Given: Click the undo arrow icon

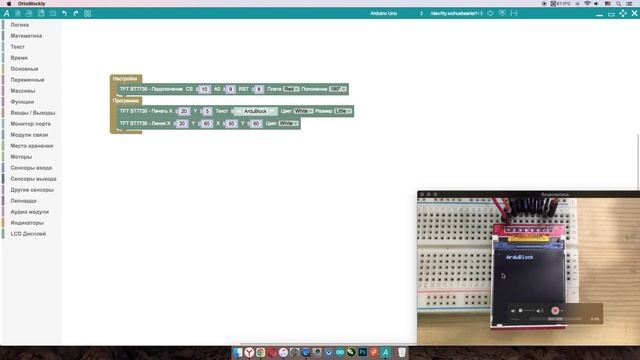Looking at the screenshot, I should (x=64, y=13).
